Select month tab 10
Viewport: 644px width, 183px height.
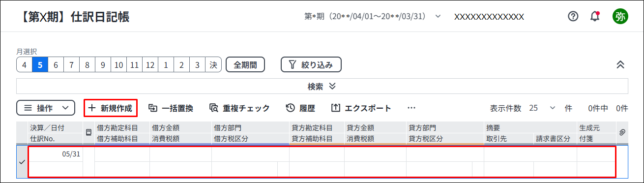[x=119, y=64]
